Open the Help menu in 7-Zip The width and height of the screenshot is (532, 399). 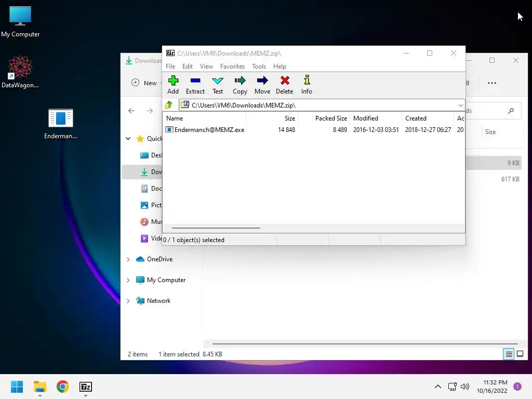(x=280, y=66)
